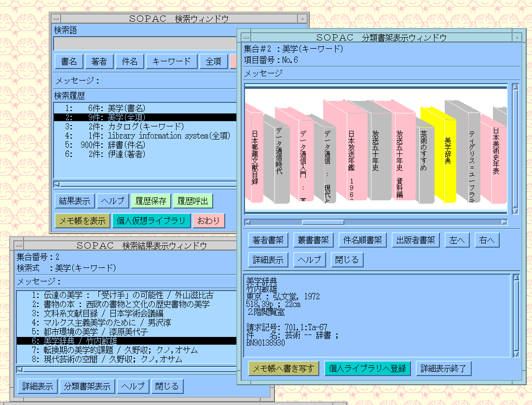Search by キーワード button

(172, 61)
